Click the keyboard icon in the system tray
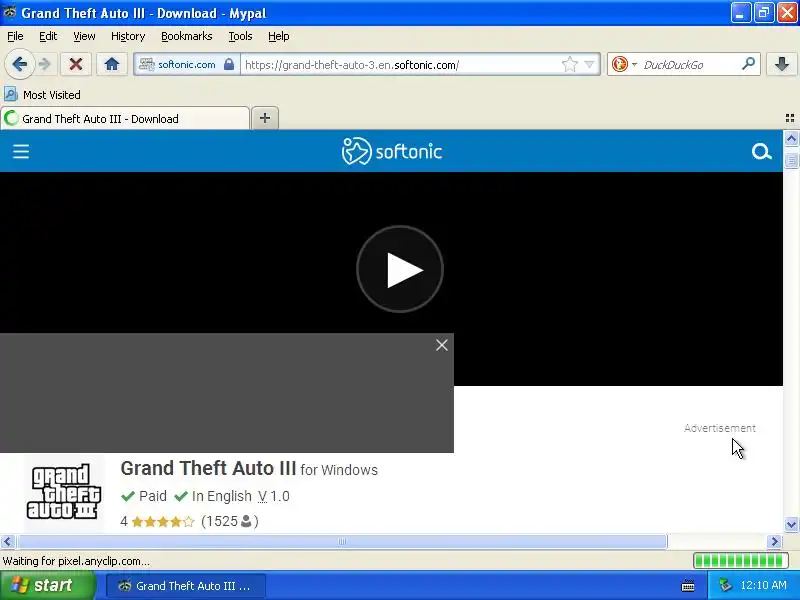This screenshot has width=800, height=600. [688, 586]
